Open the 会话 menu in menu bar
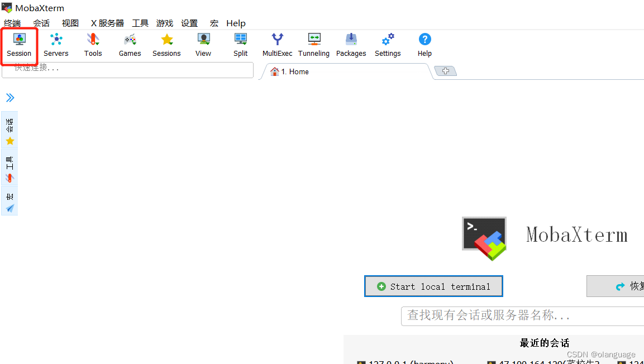 (41, 23)
